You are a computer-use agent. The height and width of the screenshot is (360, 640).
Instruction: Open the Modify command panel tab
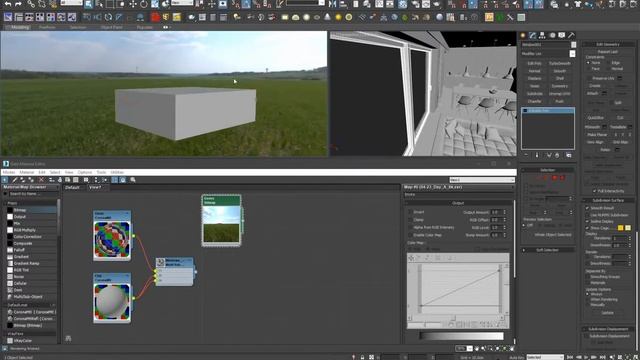tap(533, 36)
